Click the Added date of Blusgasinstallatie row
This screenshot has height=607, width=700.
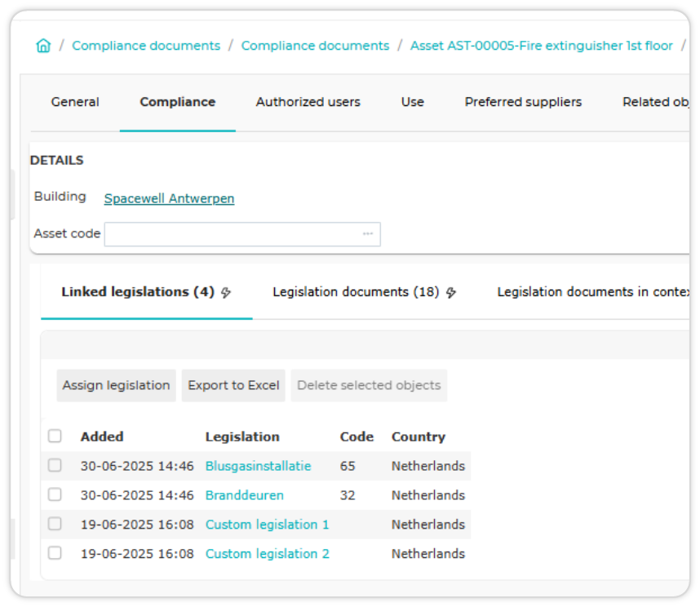pos(137,466)
